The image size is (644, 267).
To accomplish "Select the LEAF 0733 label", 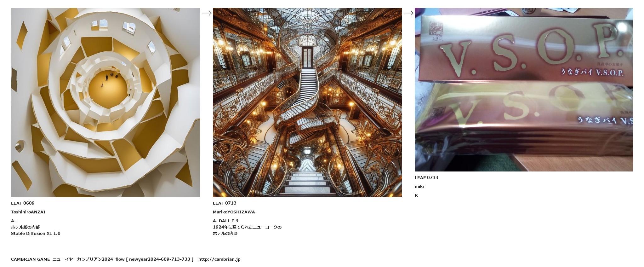I will (426, 177).
